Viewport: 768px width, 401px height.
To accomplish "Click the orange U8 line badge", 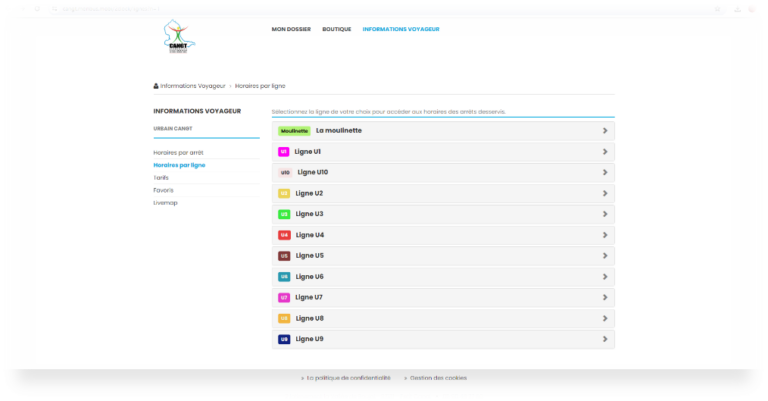I will pyautogui.click(x=284, y=318).
